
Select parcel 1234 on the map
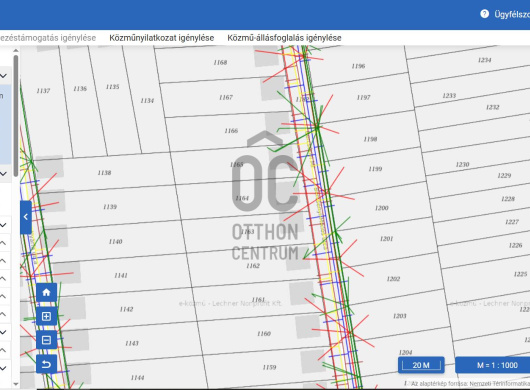pyautogui.click(x=484, y=60)
